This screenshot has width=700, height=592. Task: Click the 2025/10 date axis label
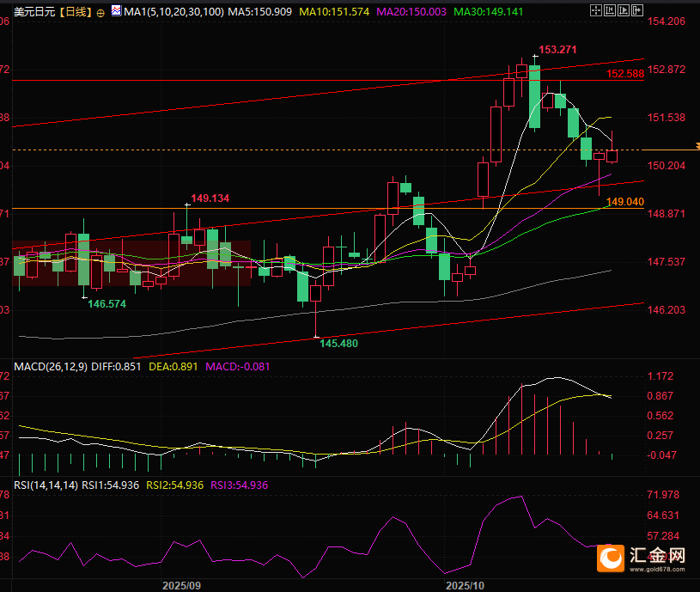465,585
